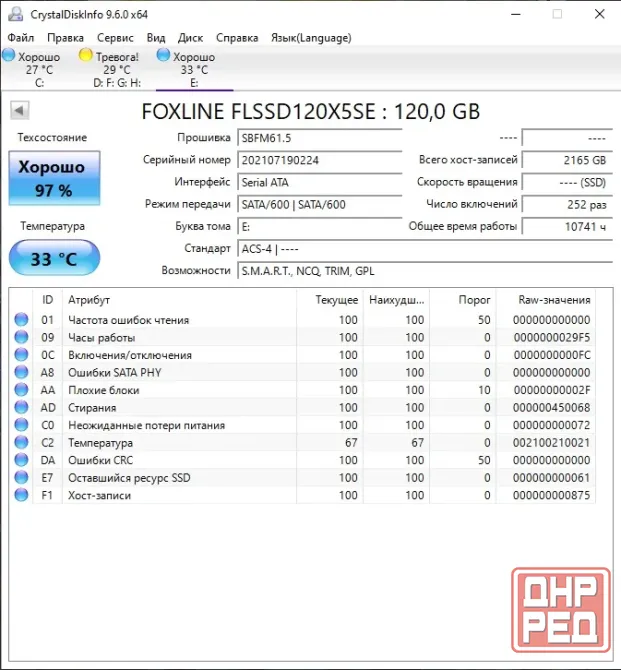
Task: Click raw value 000000000875 of Хост-записи
Action: (x=551, y=495)
